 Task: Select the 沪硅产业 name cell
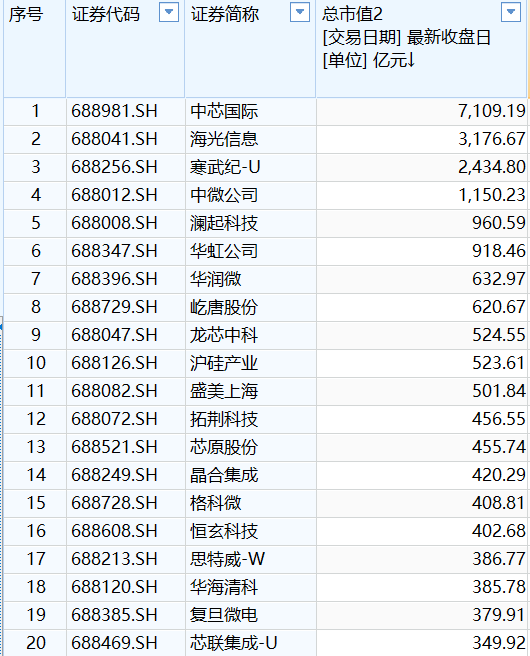[x=250, y=364]
